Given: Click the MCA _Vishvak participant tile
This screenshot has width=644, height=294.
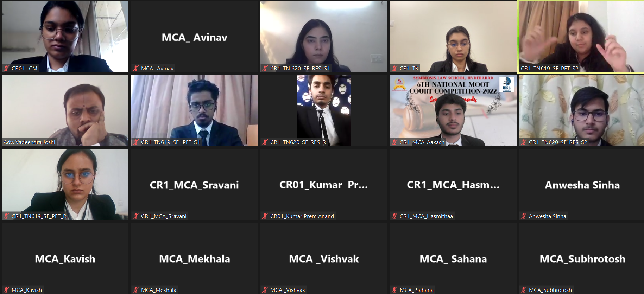Looking at the screenshot, I should (324, 258).
